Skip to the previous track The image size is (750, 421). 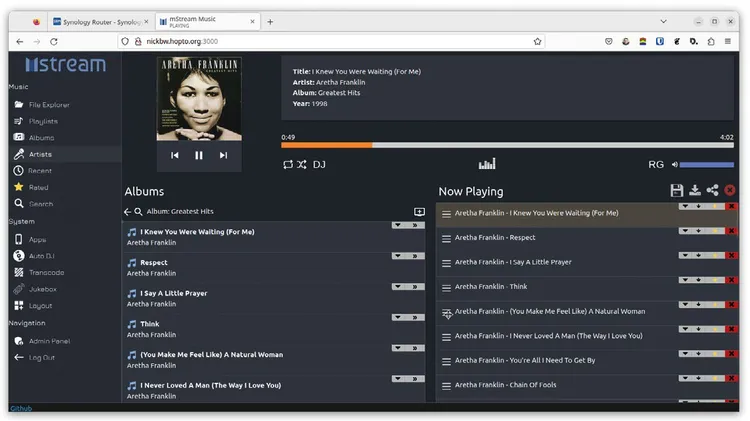coord(175,155)
